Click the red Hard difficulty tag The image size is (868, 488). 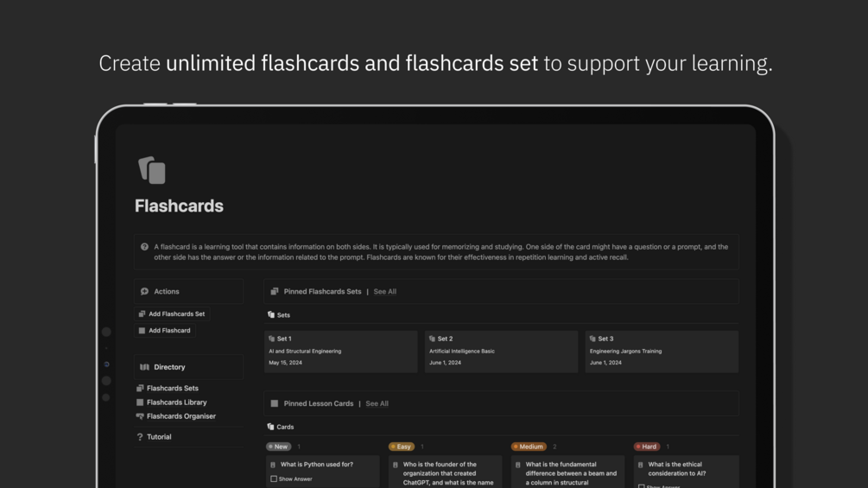(646, 447)
